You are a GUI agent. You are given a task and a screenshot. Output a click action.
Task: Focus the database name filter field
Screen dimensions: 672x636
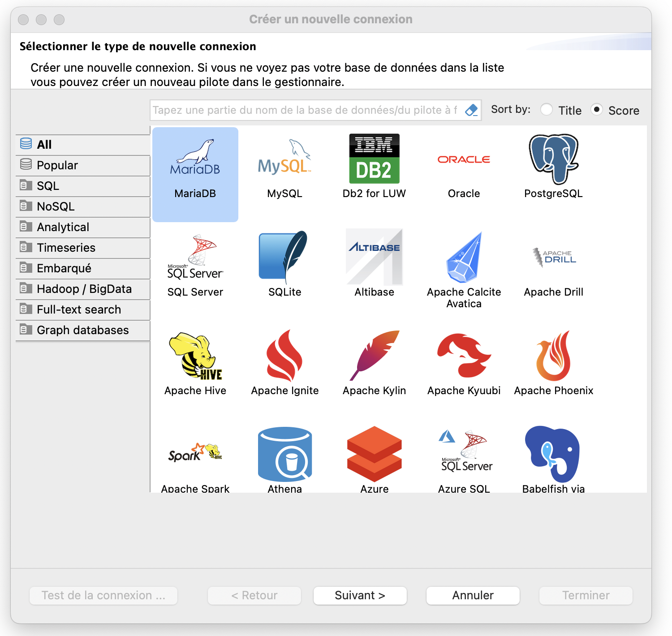click(x=305, y=110)
